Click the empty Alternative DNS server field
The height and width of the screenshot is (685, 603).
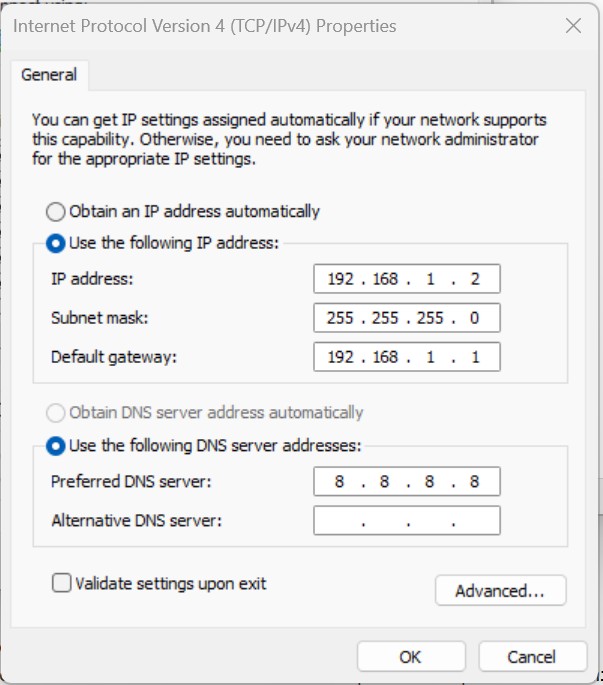[406, 521]
